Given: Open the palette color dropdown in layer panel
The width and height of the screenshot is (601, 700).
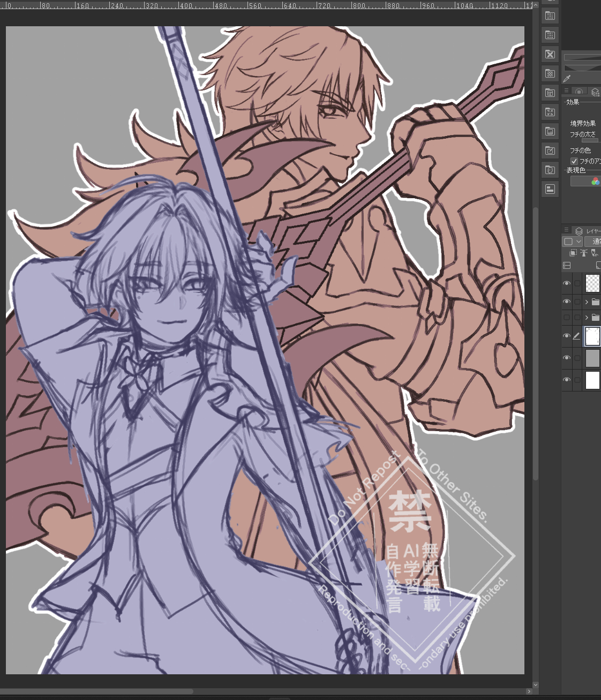Looking at the screenshot, I should [x=572, y=242].
